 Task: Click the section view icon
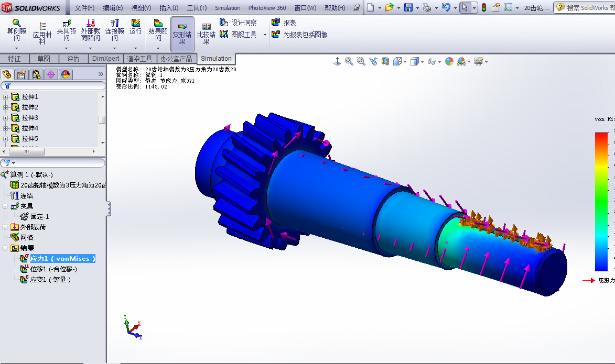385,61
